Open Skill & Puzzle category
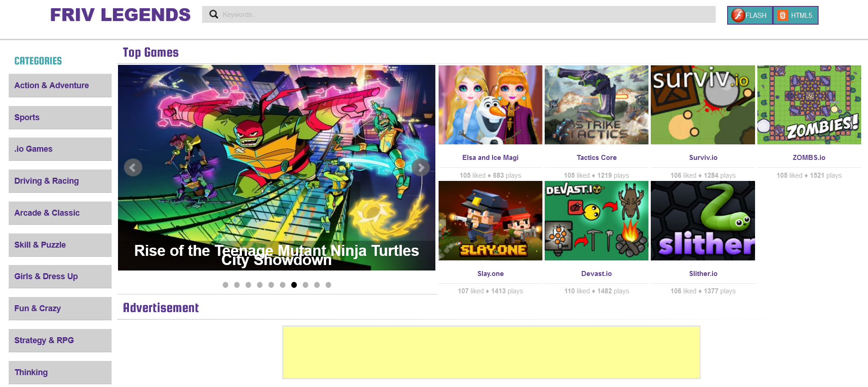Viewport: 868px width, 387px height. 60,245
